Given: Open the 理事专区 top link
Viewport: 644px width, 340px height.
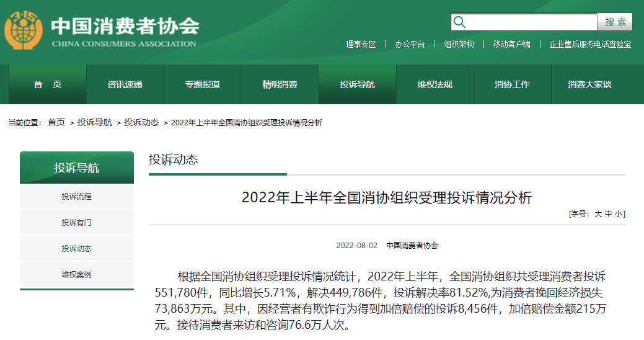Looking at the screenshot, I should pos(361,45).
